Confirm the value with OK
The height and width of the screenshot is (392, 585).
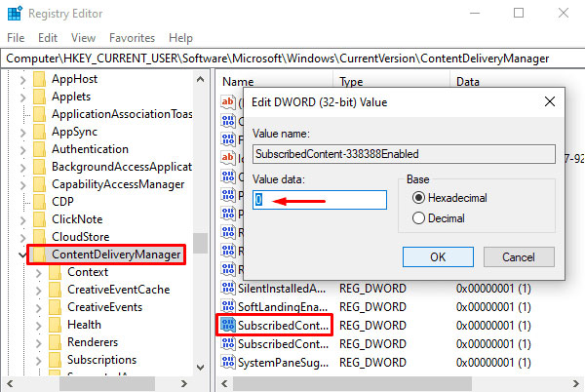438,257
